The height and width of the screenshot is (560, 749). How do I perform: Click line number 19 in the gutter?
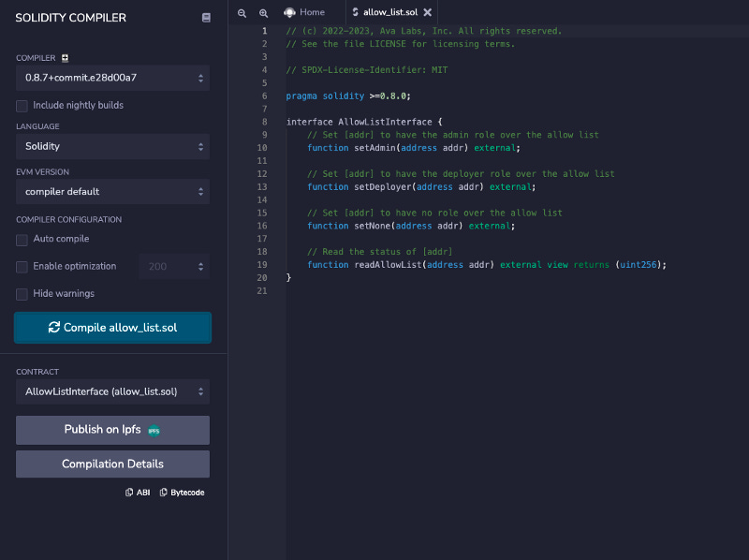pos(262,265)
